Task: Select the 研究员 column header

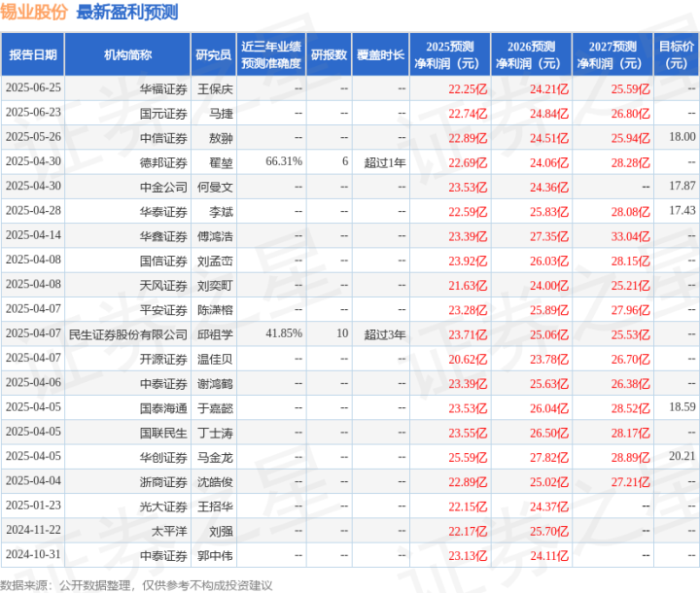Action: (213, 54)
